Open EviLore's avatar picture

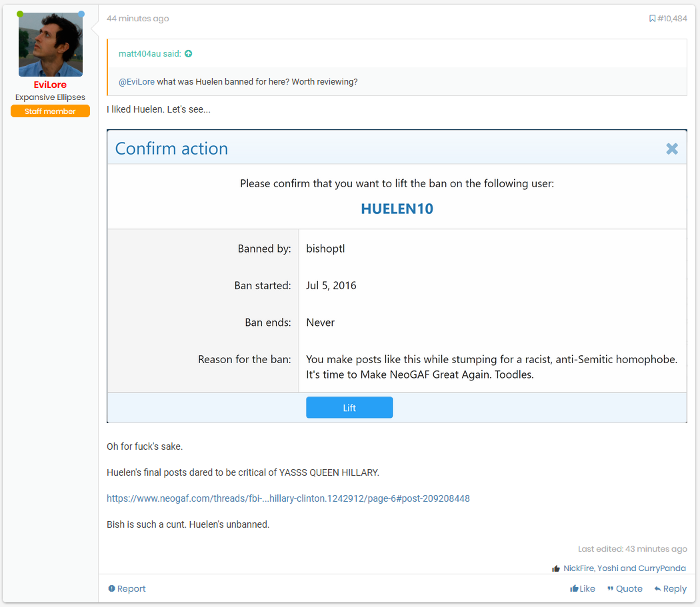click(x=51, y=45)
